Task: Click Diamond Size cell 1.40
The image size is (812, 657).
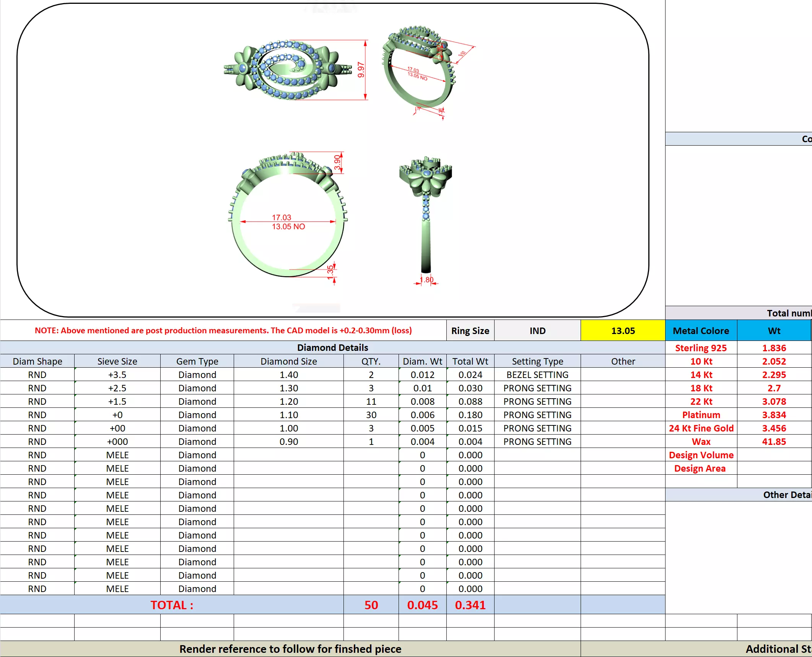Action: pos(289,375)
